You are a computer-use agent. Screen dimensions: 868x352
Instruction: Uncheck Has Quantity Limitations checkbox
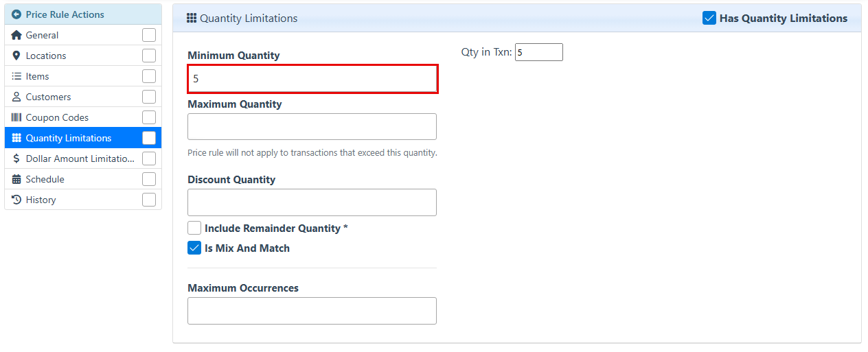(709, 19)
